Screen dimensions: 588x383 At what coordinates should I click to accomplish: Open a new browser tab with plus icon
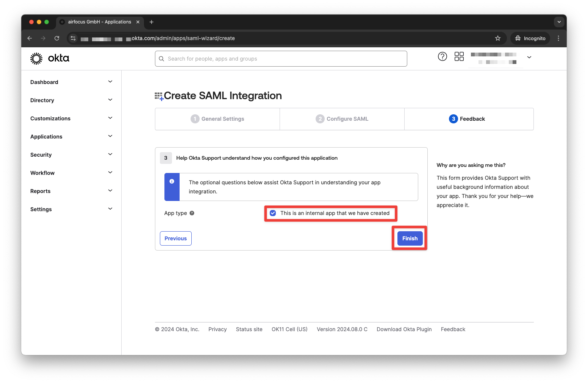[x=152, y=22]
